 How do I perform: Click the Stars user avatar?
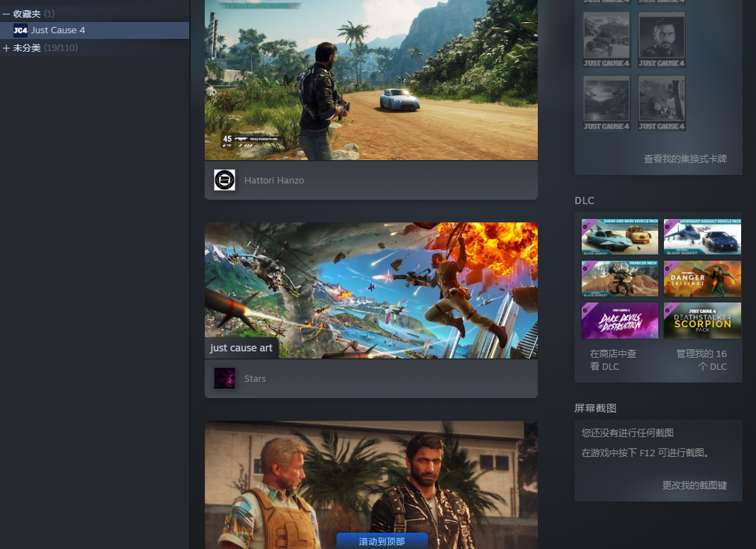[225, 378]
